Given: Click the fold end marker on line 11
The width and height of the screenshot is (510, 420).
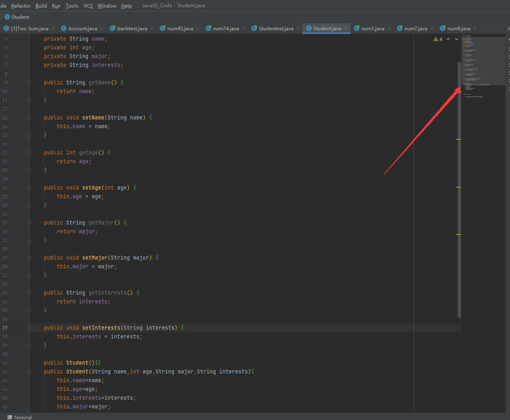Looking at the screenshot, I should [29, 100].
